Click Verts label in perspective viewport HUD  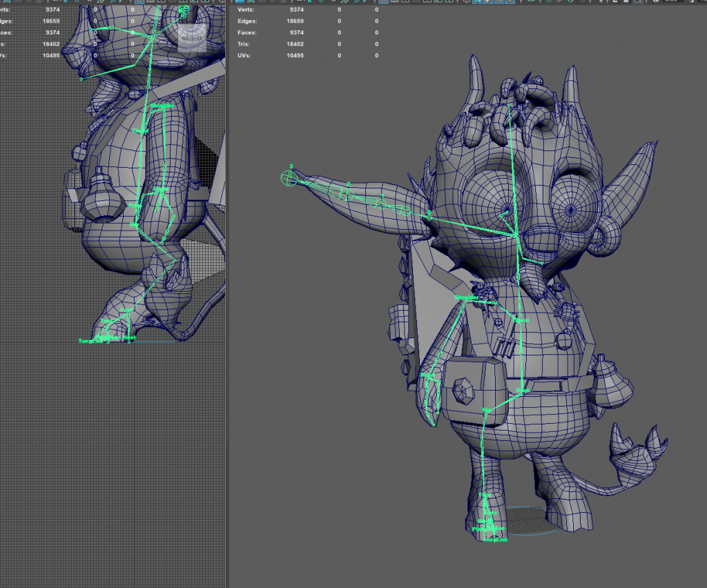[246, 10]
